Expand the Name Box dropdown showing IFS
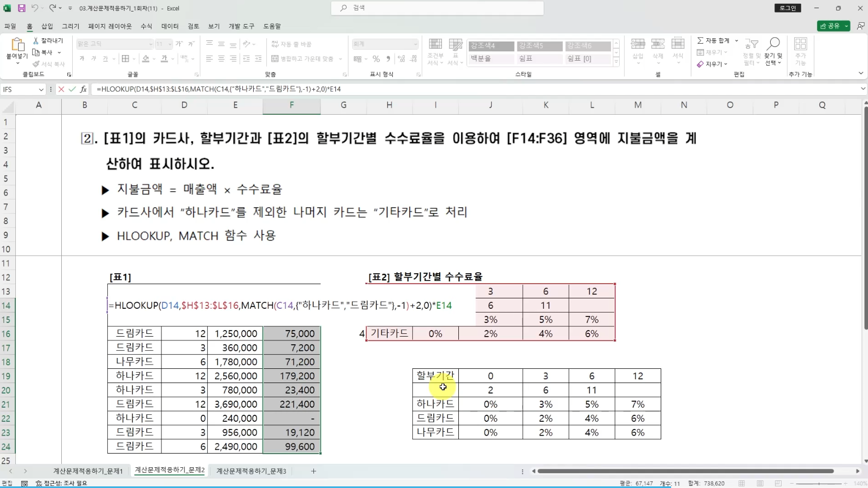Viewport: 868px width, 488px height. [x=41, y=89]
